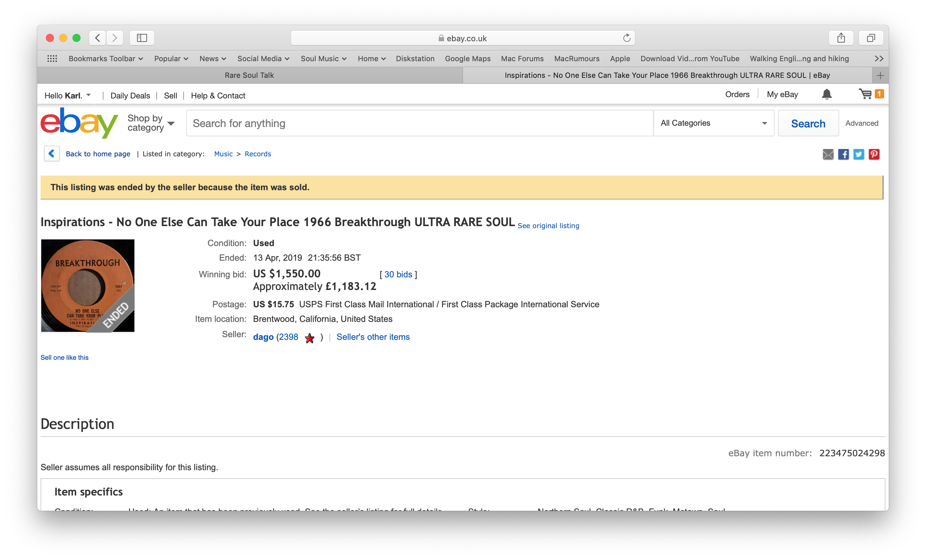Viewport: 926px width, 560px height.
Task: Click the ebay.co.uk address bar
Action: tap(463, 38)
